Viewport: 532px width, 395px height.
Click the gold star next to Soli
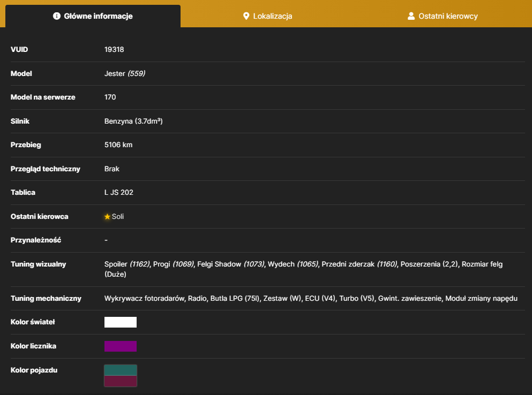(x=107, y=216)
